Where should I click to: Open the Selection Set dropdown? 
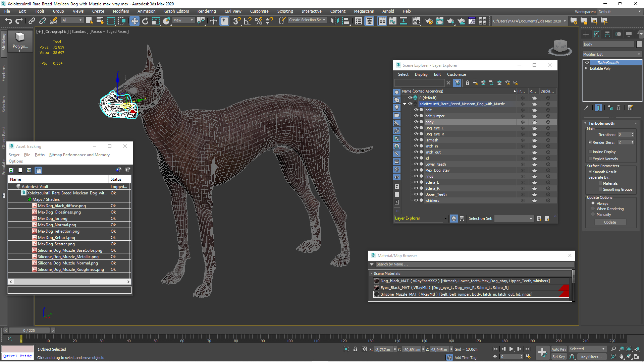coord(514,219)
